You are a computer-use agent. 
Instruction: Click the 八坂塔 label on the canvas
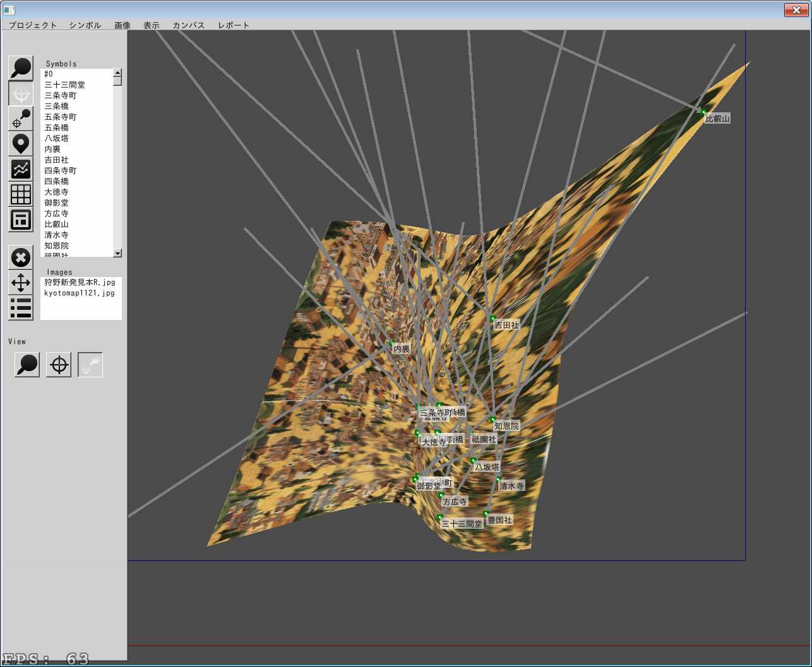(x=487, y=467)
